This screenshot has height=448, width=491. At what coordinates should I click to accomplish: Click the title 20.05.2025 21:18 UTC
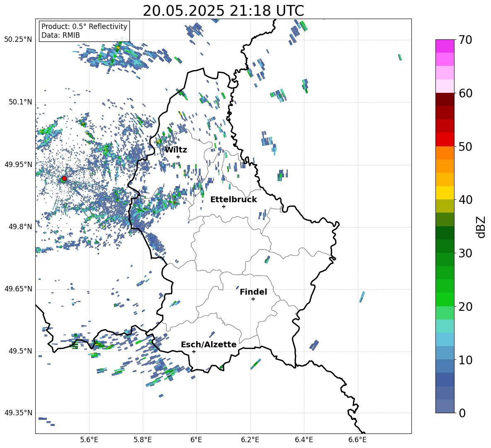pos(223,11)
